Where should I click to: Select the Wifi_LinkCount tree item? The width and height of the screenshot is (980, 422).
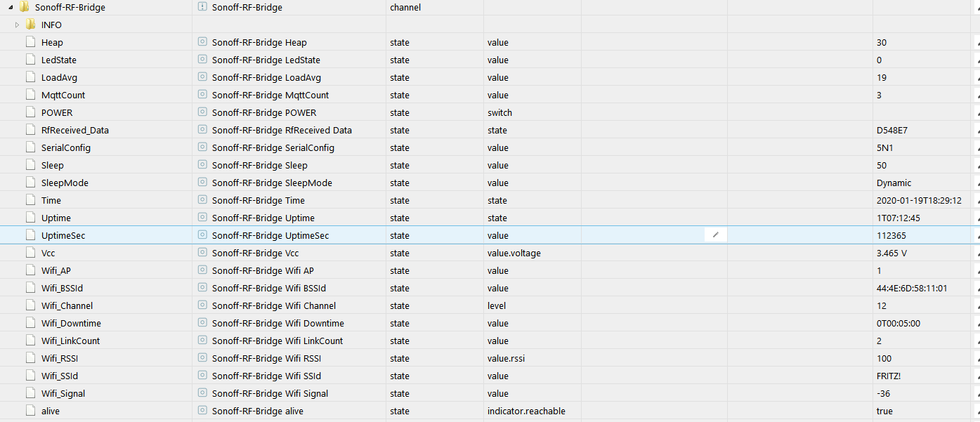70,341
